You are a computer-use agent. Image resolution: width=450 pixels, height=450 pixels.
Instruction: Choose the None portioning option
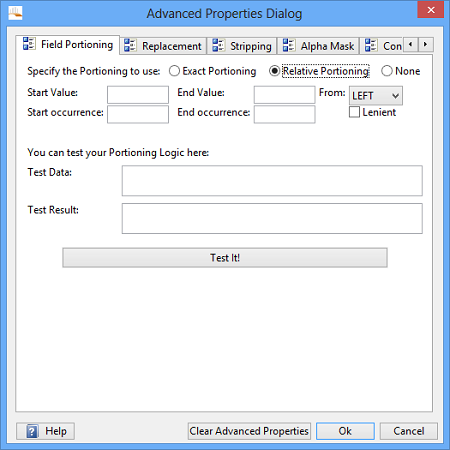(387, 71)
